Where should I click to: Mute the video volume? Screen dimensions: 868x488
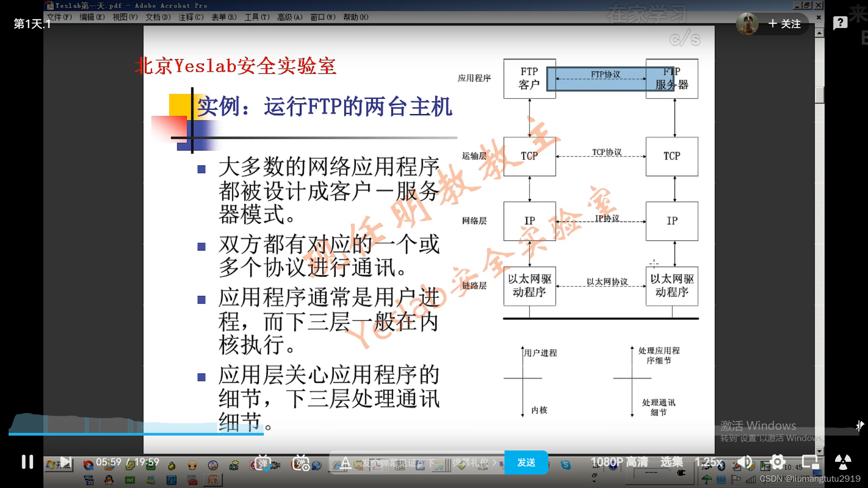pos(745,462)
